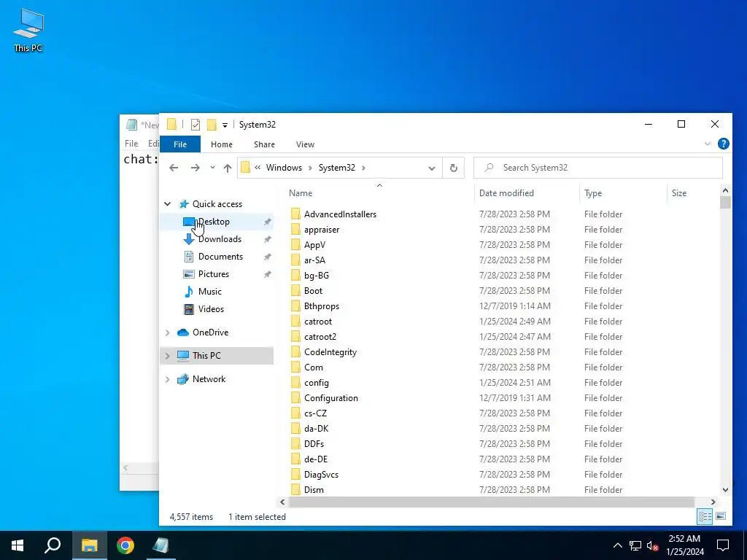Image resolution: width=747 pixels, height=560 pixels.
Task: Expand the Network tree node
Action: [x=168, y=379]
